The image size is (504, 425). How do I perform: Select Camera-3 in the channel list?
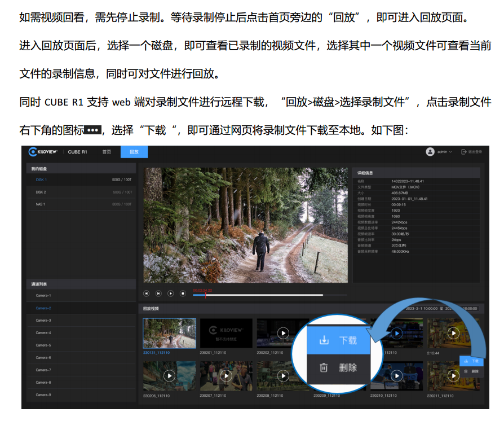point(81,321)
